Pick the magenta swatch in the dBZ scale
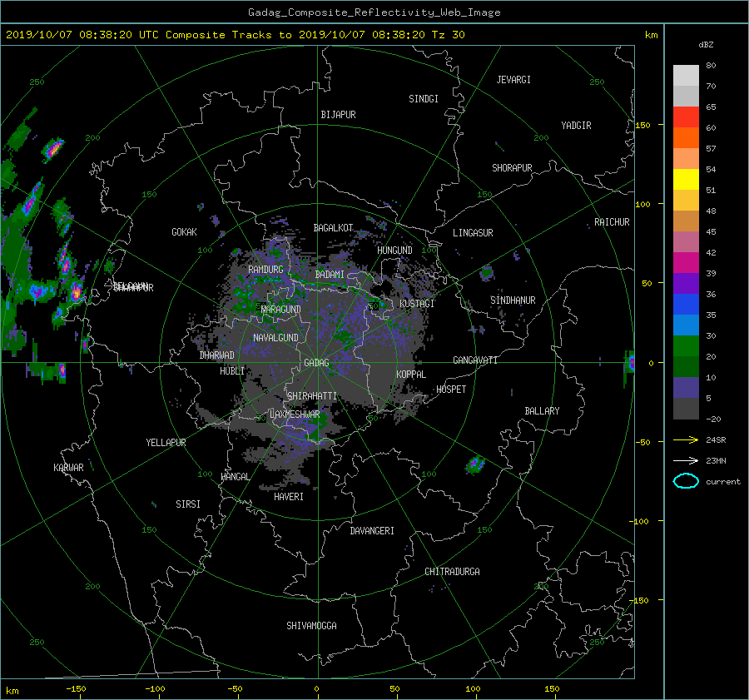 [x=686, y=263]
